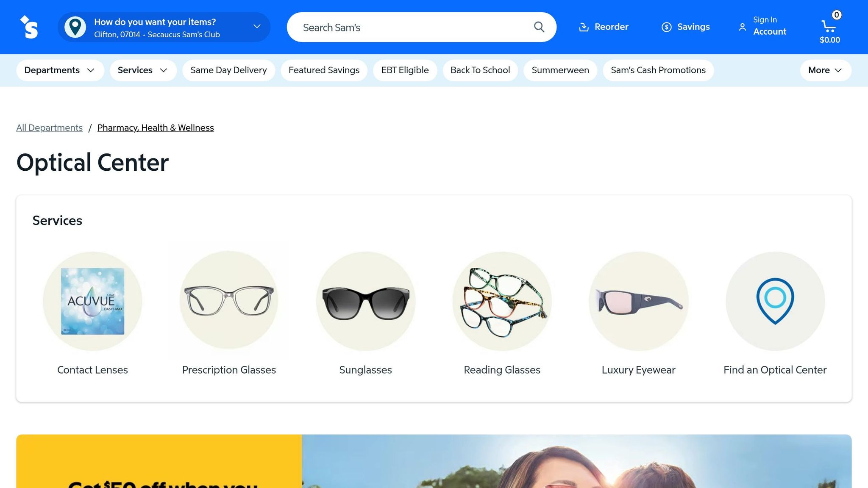Click the Luxury Eyewear label
This screenshot has width=868, height=488.
tap(639, 370)
